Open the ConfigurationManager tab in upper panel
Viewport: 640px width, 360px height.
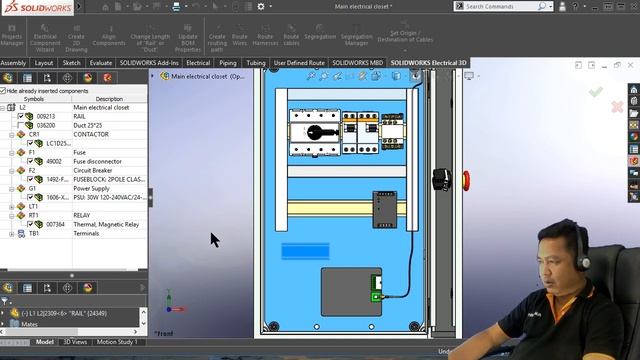coord(47,78)
